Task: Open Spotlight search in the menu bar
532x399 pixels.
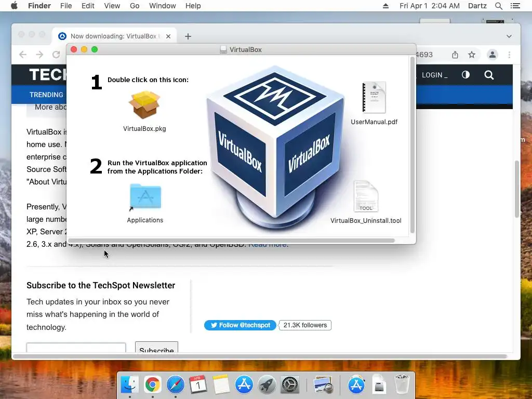Action: coord(498,6)
